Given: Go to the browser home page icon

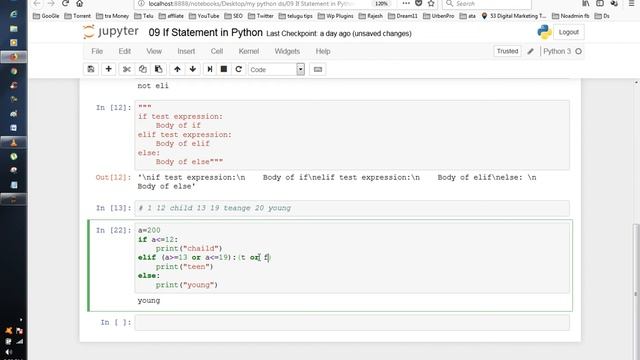Looking at the screenshot, I should coord(80,3).
